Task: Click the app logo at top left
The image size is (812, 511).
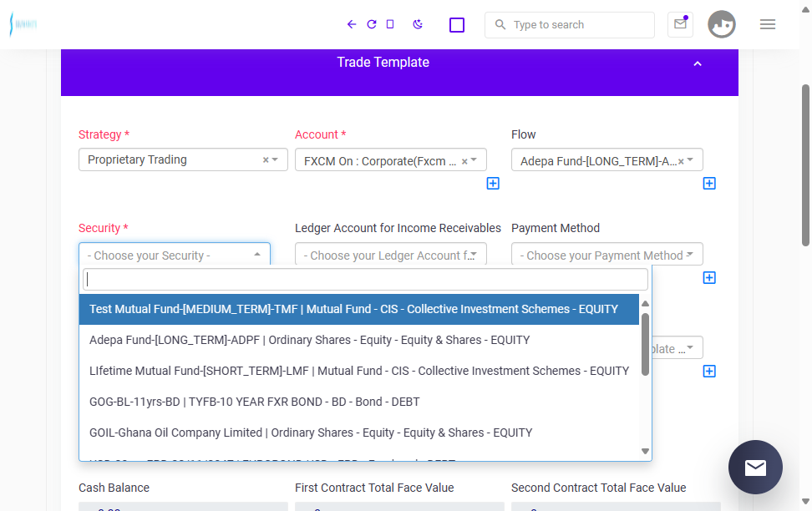Action: [23, 24]
